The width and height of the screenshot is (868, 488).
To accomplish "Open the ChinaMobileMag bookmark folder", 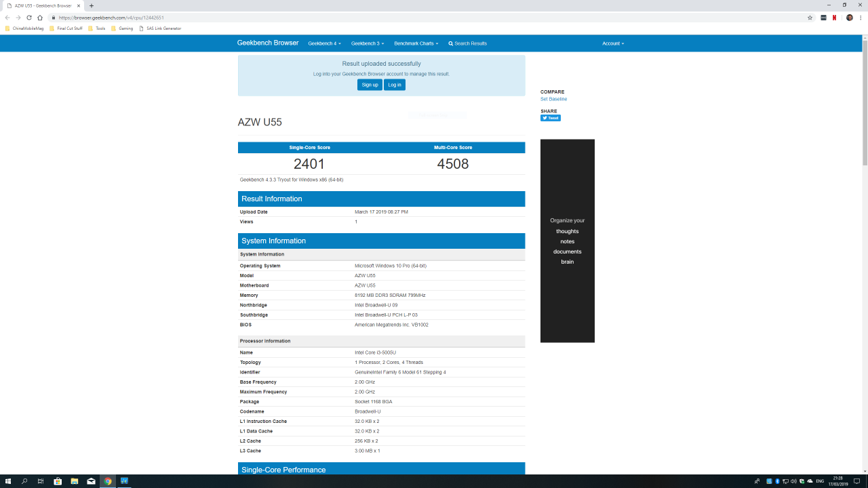I will [24, 28].
